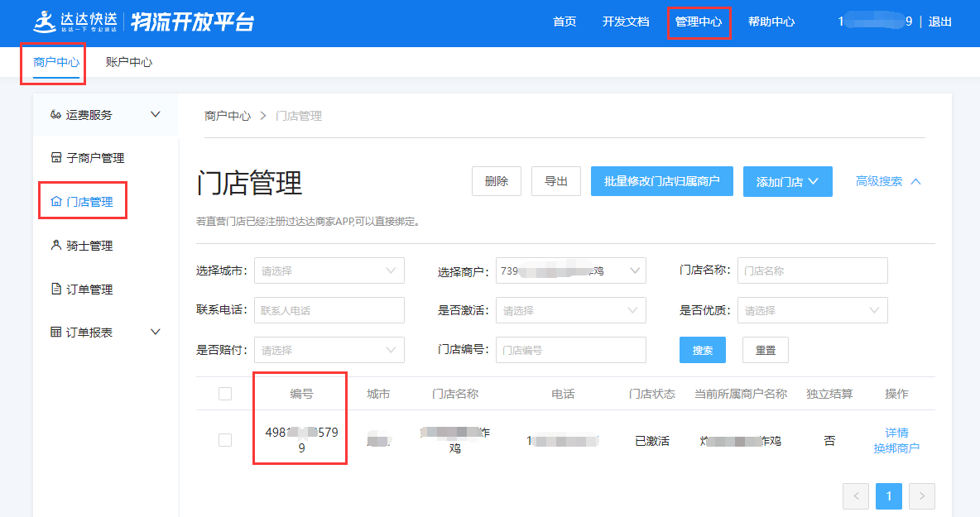Click the 删除 button

(x=497, y=181)
